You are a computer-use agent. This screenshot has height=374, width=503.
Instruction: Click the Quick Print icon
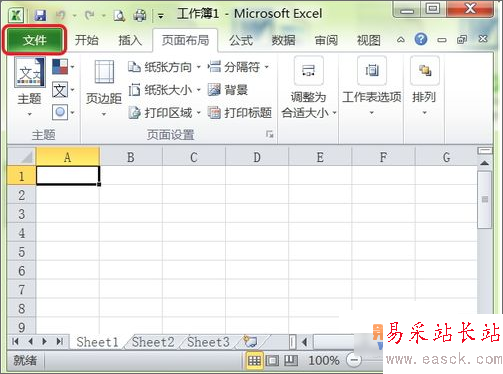140,15
